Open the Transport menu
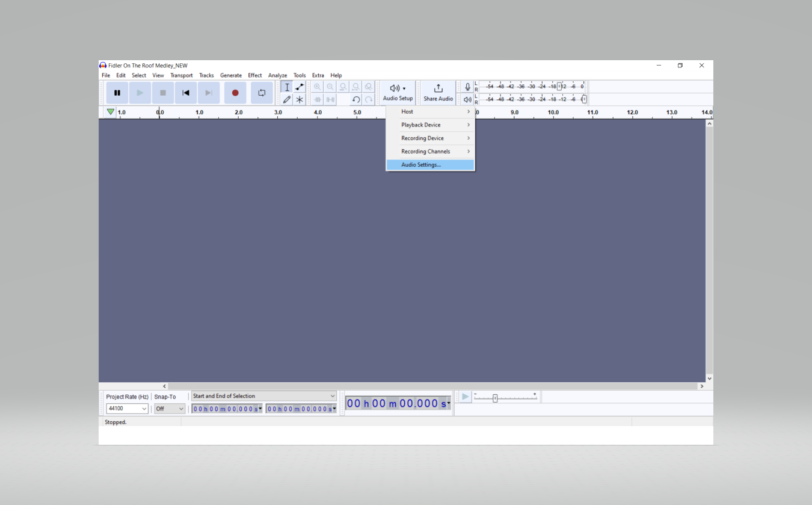This screenshot has height=505, width=812. (182, 75)
